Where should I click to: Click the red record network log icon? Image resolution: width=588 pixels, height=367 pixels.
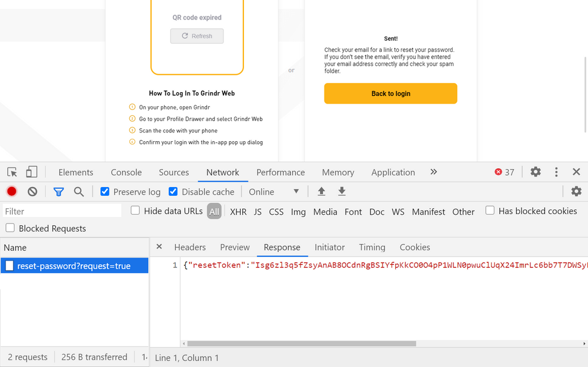tap(11, 191)
